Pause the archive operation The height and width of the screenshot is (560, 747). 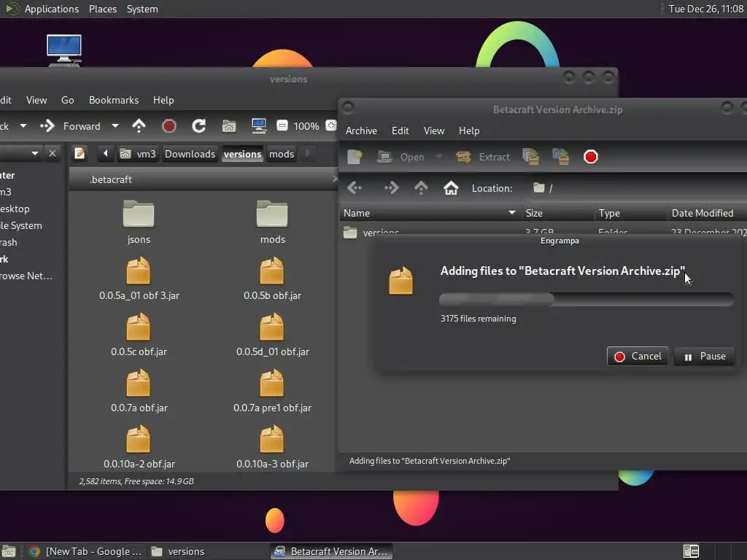point(705,356)
